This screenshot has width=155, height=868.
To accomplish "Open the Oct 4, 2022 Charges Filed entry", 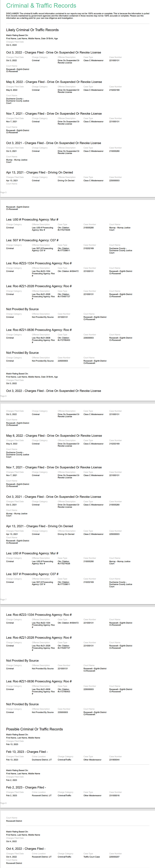I will (26, 849).
